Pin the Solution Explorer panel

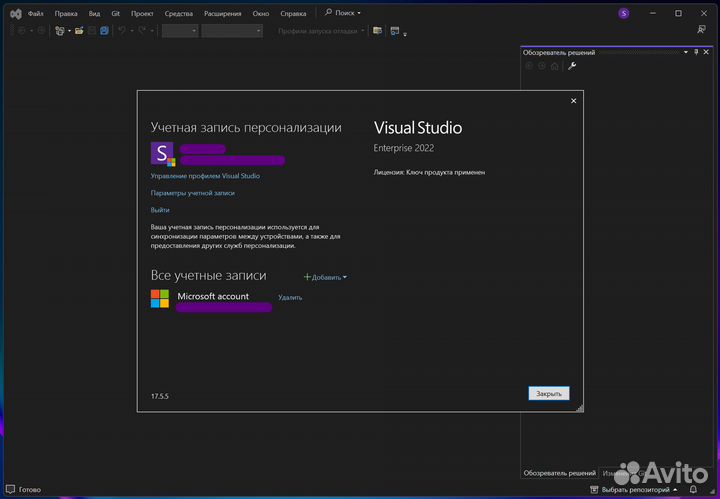click(x=696, y=52)
